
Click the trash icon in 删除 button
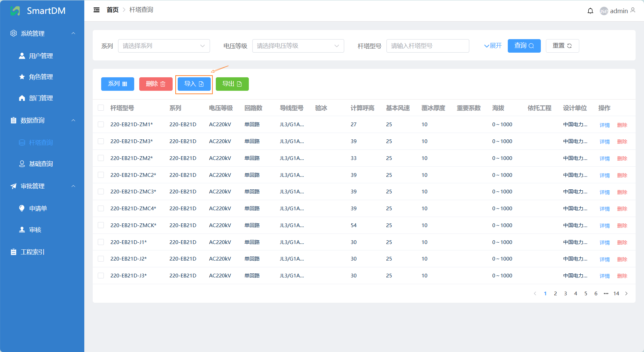pyautogui.click(x=163, y=84)
